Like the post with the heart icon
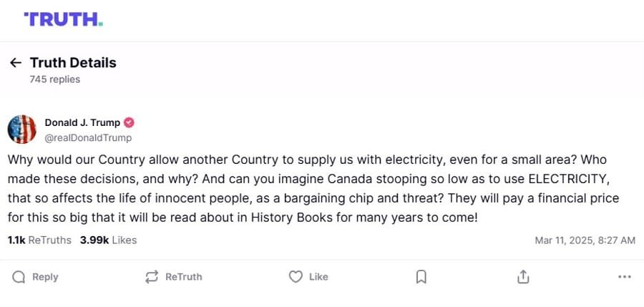The image size is (644, 307). 296,277
